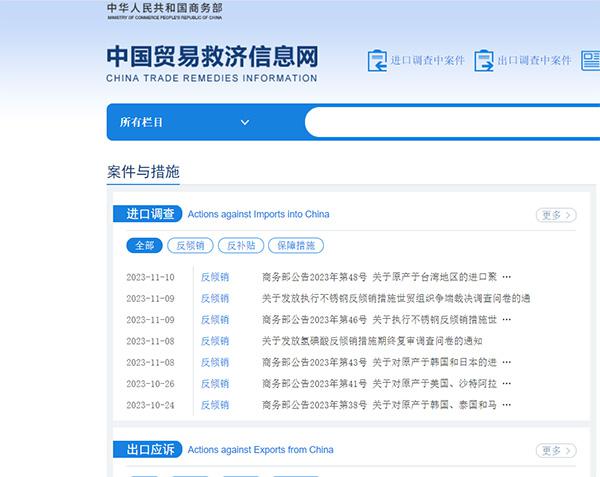The image size is (600, 477).
Task: Click Actions against Exports from China text
Action: tap(261, 450)
